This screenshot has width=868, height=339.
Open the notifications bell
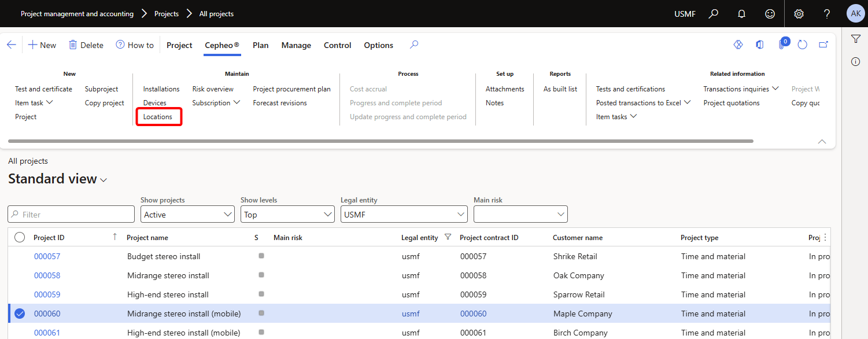(742, 13)
